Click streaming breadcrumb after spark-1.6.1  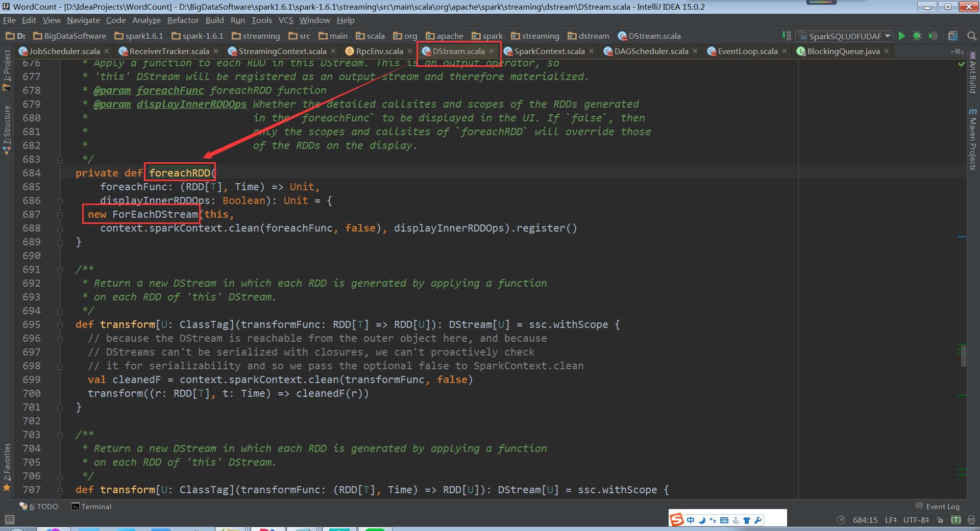(256, 36)
